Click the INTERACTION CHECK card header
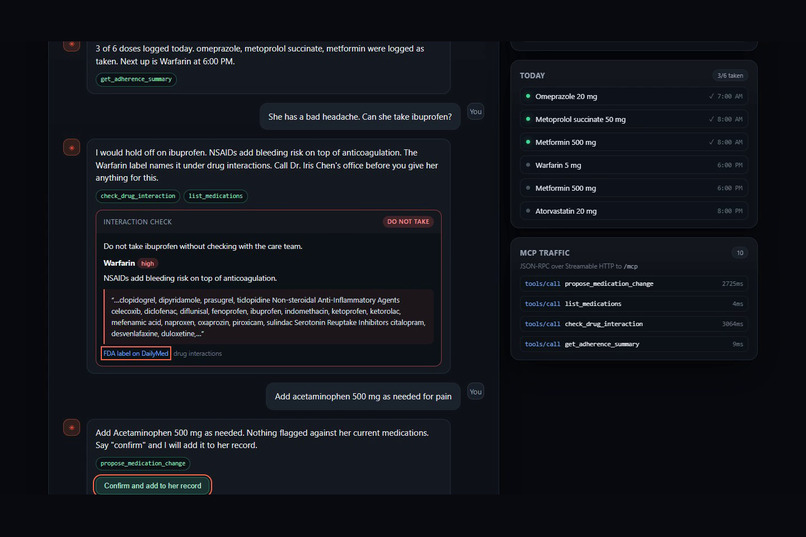The image size is (806, 537). point(268,222)
